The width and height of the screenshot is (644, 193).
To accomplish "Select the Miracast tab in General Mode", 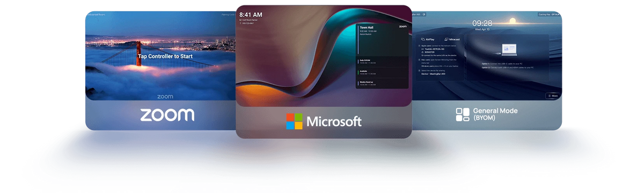I will [452, 39].
